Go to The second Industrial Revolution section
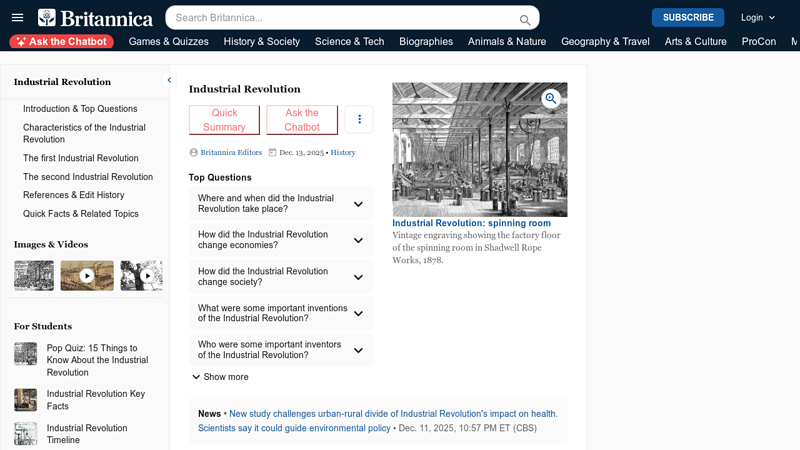The width and height of the screenshot is (800, 450). (88, 177)
